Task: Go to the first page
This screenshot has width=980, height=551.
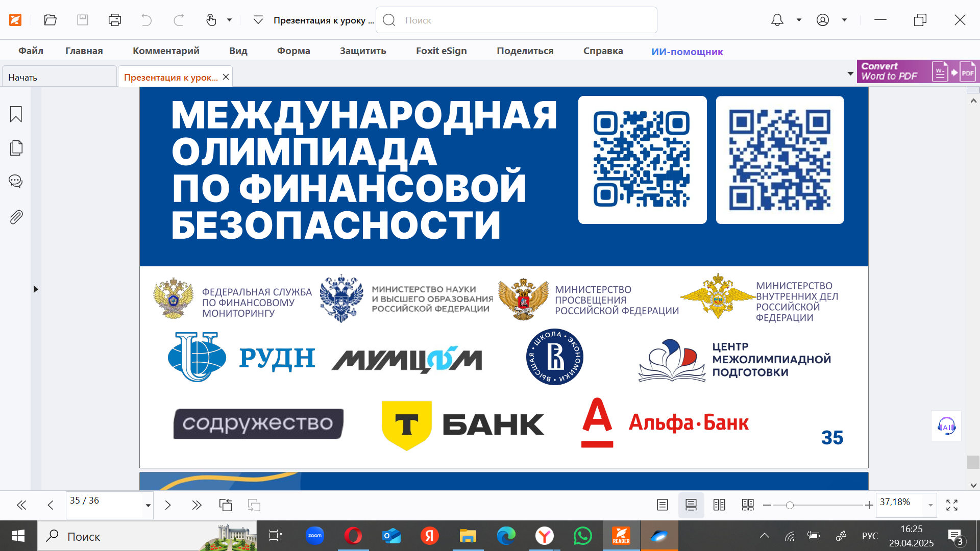Action: coord(21,505)
